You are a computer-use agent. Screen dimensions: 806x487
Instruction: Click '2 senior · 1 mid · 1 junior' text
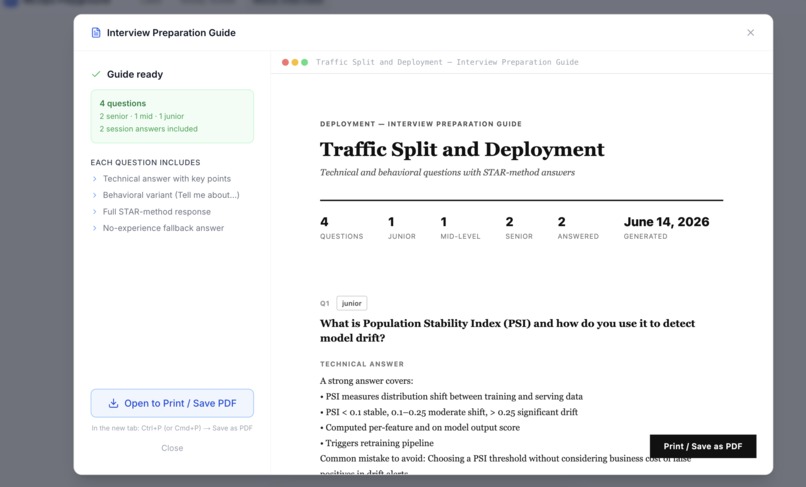(x=142, y=116)
